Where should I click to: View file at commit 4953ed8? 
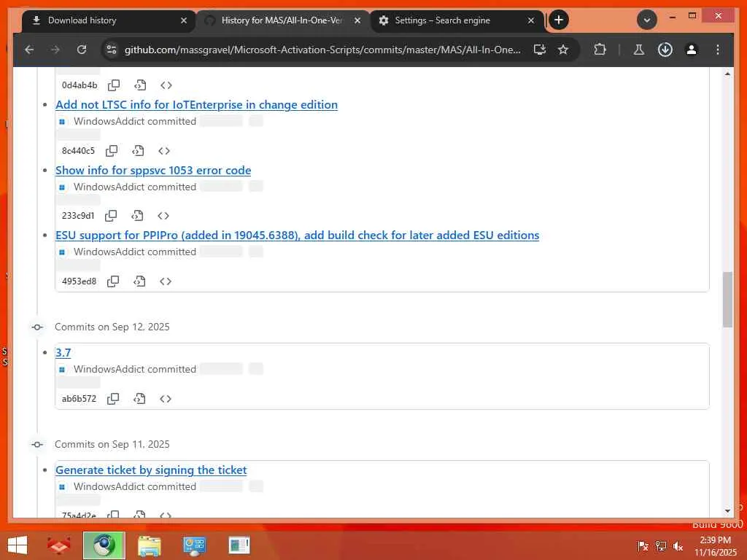(x=139, y=281)
